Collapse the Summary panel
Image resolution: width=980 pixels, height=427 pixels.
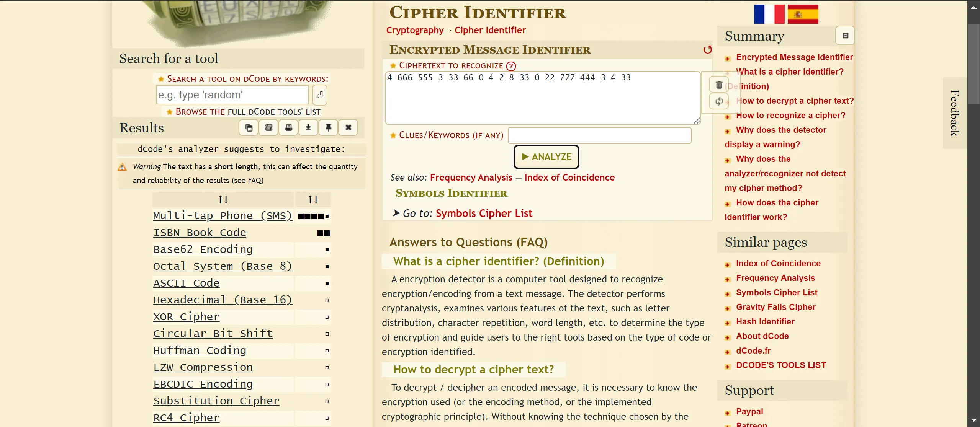[845, 36]
